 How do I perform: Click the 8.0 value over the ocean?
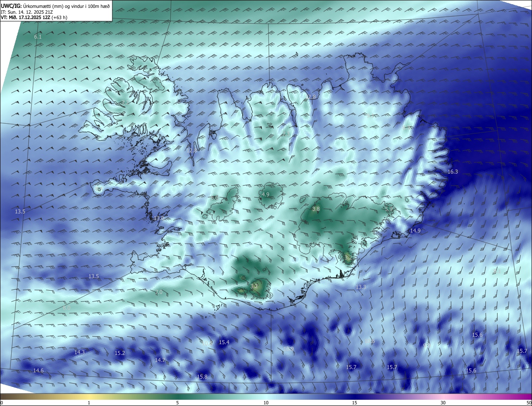(66, 308)
